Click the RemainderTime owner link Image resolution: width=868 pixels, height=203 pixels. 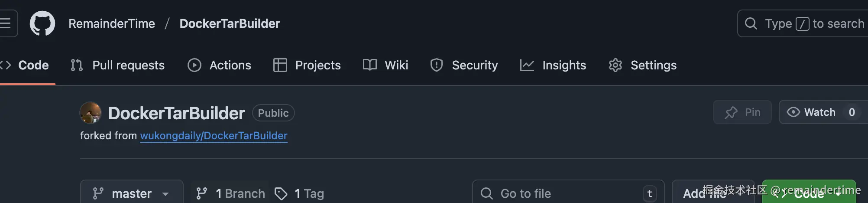point(112,23)
